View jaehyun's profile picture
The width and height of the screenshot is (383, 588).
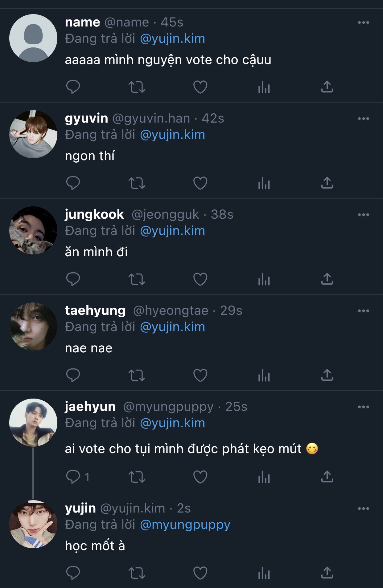[33, 423]
